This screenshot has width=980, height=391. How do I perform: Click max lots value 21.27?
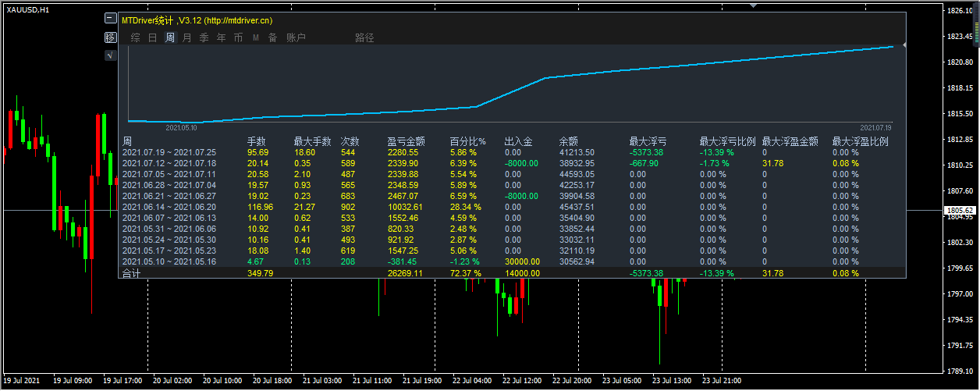click(x=305, y=207)
